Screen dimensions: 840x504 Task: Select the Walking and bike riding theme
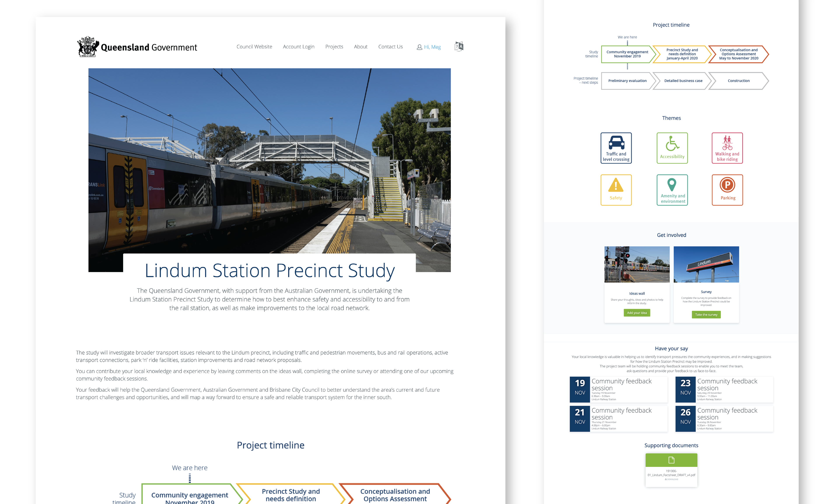tap(727, 148)
